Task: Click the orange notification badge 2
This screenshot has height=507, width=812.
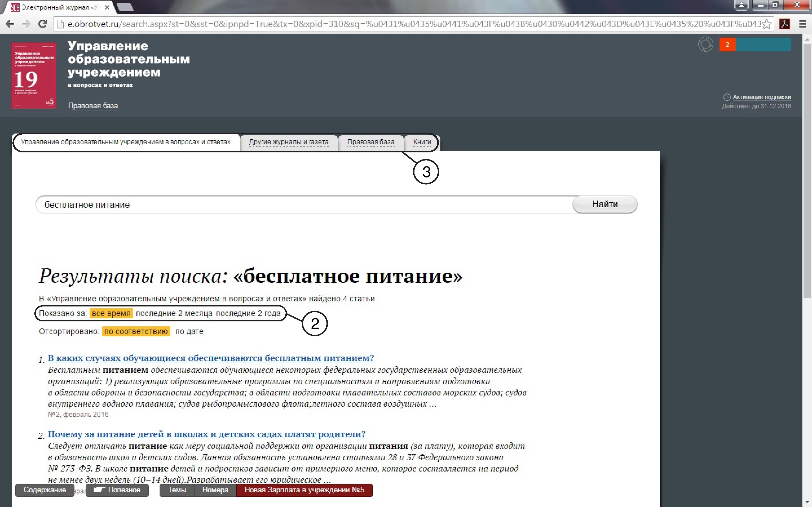Action: (x=727, y=44)
